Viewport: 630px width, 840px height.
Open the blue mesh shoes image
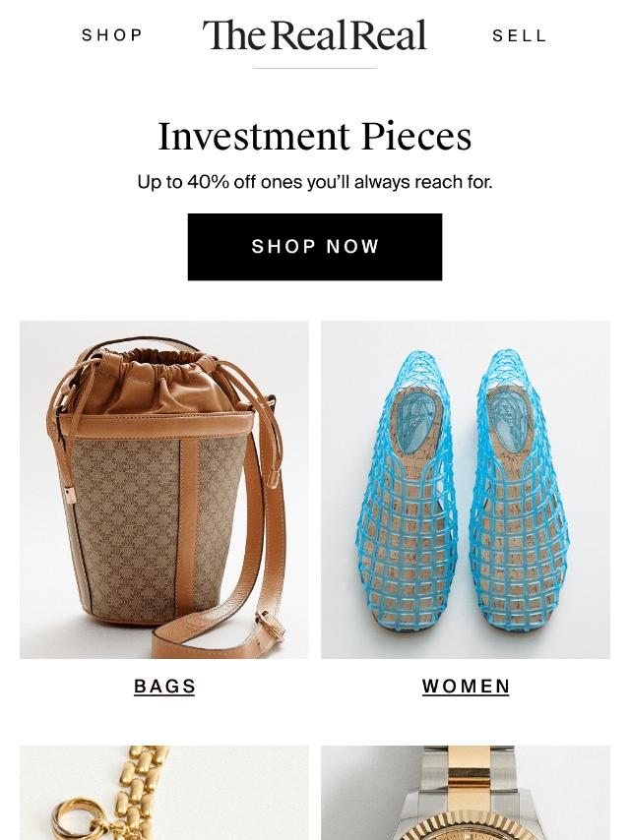[x=466, y=490]
